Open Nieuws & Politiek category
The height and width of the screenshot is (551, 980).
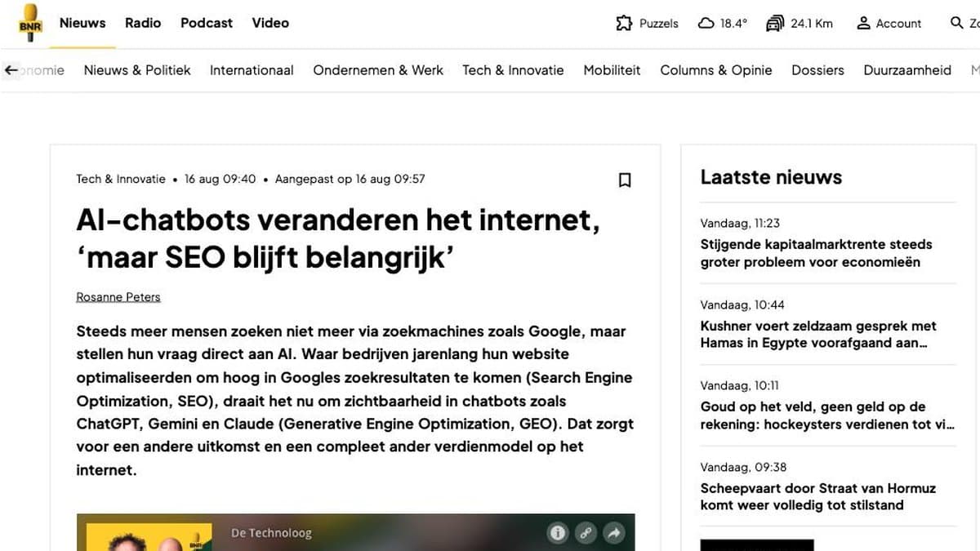pos(137,70)
